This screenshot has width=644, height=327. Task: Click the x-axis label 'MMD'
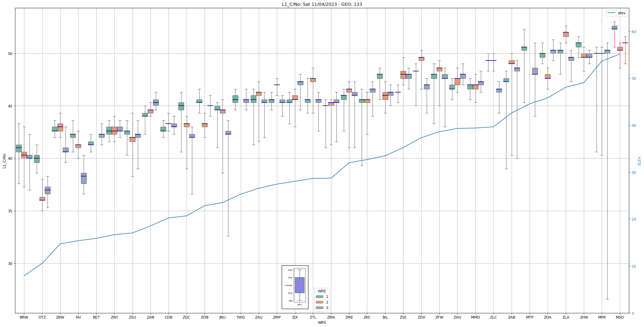pos(476,317)
